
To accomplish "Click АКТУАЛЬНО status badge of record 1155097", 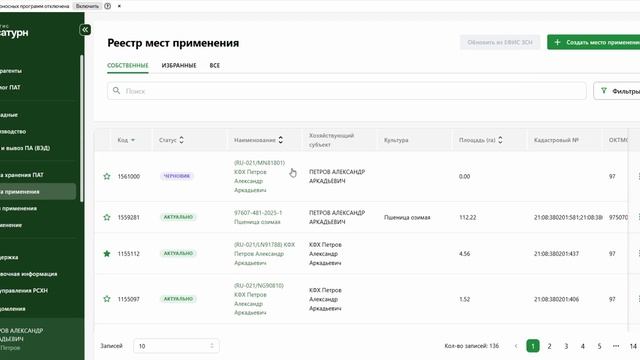I will [x=178, y=299].
